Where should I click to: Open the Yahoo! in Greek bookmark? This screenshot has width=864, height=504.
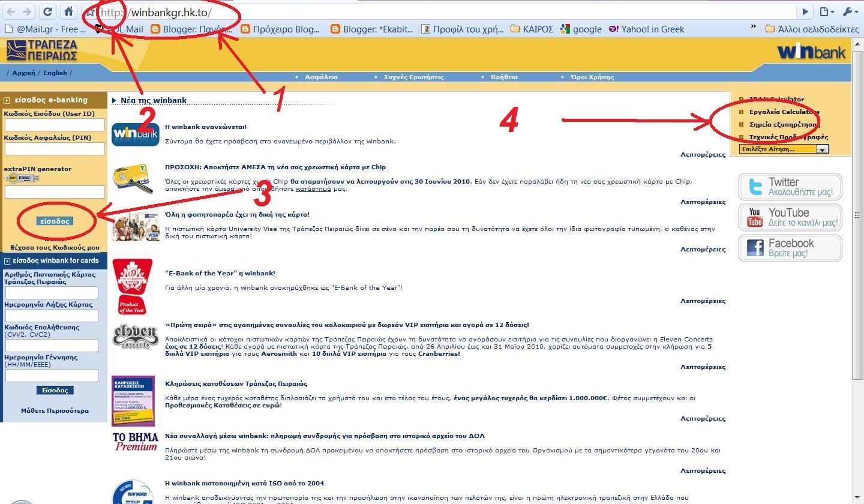pyautogui.click(x=647, y=29)
